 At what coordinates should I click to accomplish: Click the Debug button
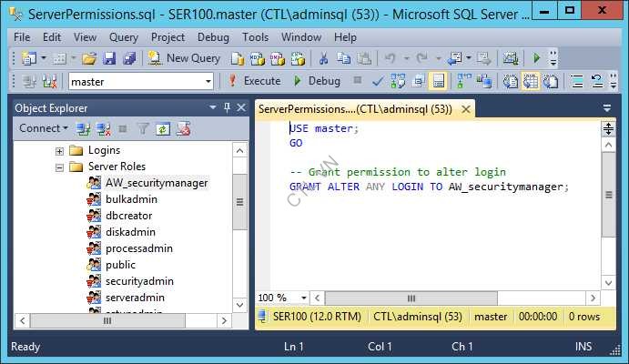tap(316, 81)
